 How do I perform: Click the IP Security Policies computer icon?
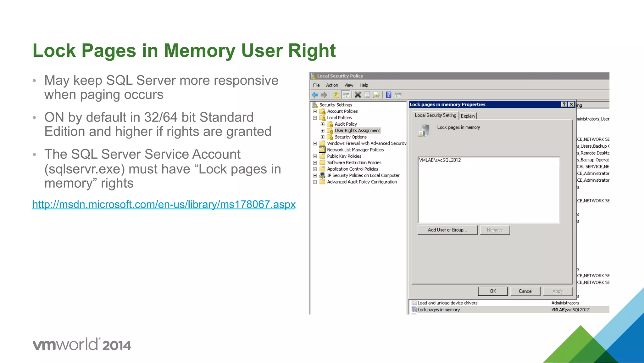[322, 175]
